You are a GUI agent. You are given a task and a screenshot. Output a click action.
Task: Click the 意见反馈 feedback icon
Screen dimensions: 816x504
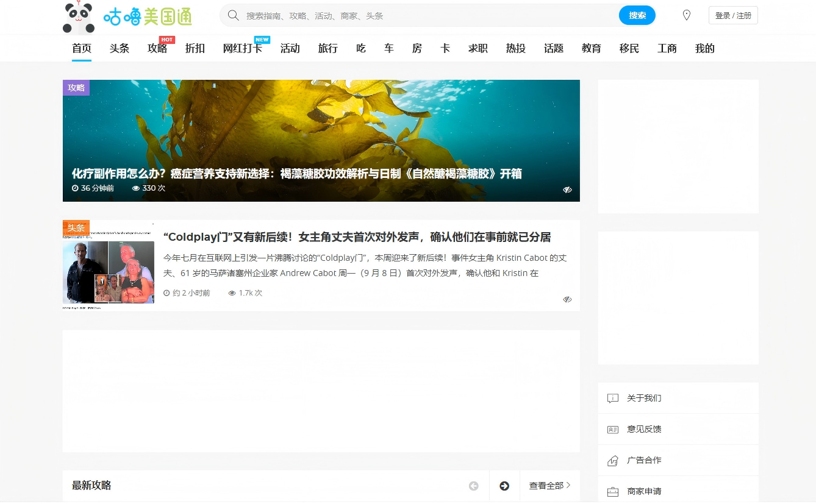pos(613,429)
